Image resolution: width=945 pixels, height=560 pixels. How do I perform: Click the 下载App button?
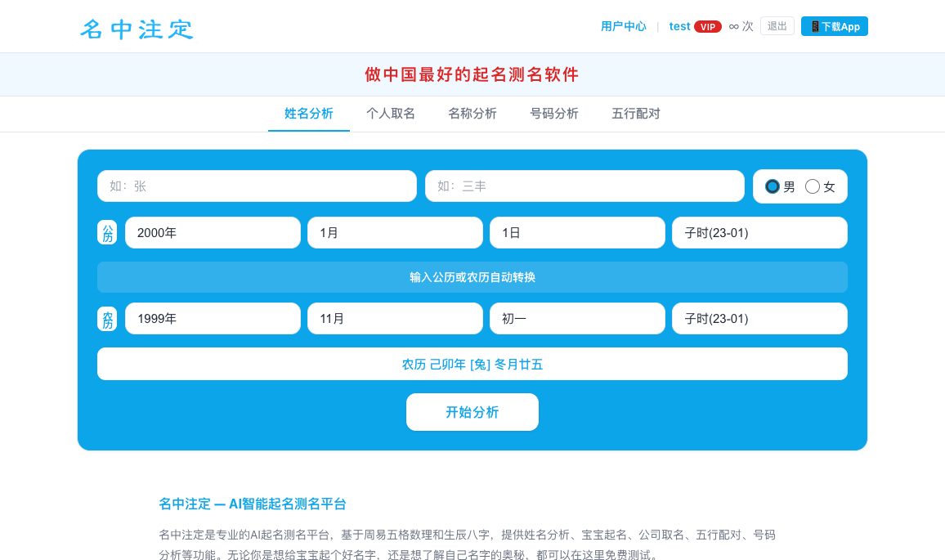tap(835, 26)
